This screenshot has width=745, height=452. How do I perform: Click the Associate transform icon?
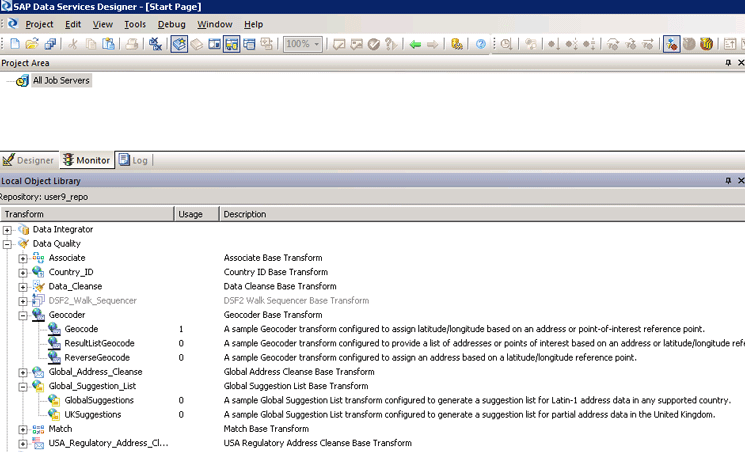(x=38, y=258)
